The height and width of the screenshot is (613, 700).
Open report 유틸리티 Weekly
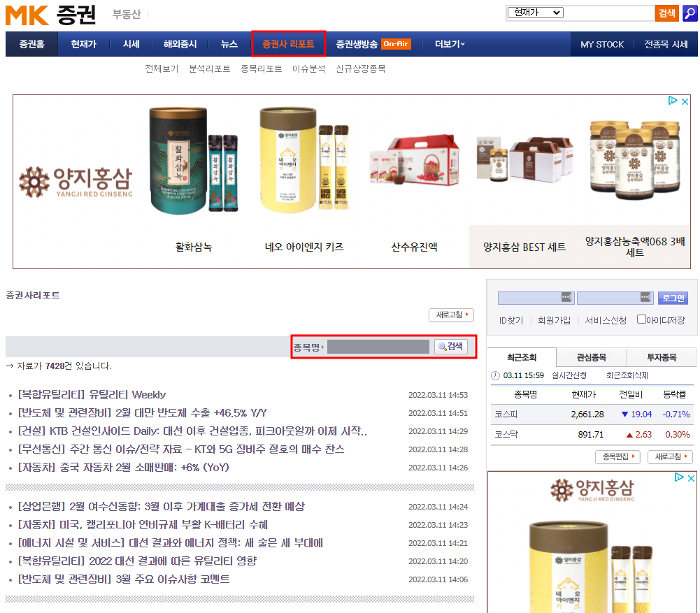[x=92, y=395]
